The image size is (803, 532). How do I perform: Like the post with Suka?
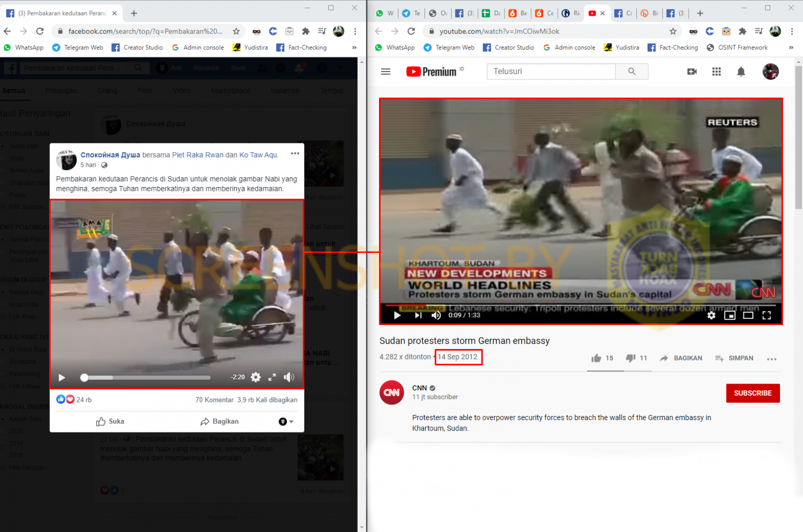pos(110,421)
